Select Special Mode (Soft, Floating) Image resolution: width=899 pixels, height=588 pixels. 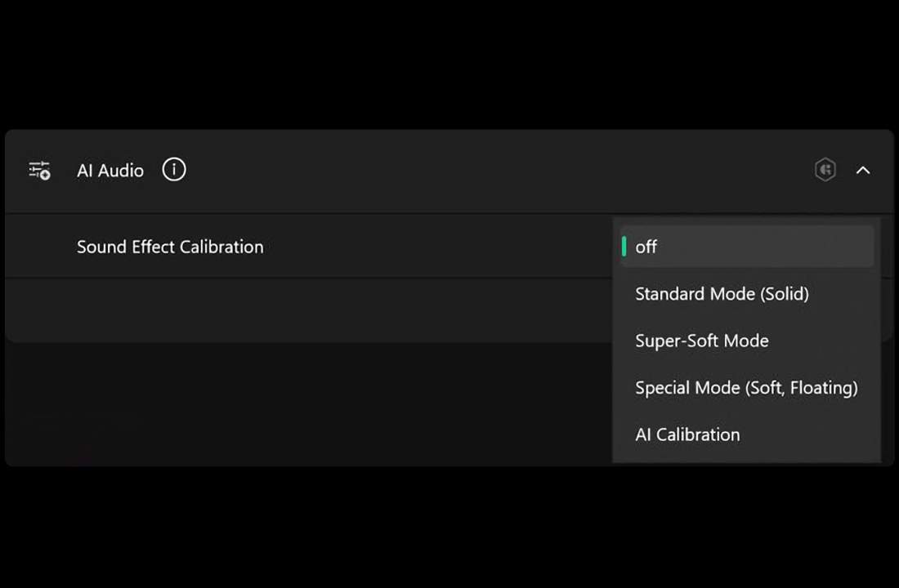[747, 387]
